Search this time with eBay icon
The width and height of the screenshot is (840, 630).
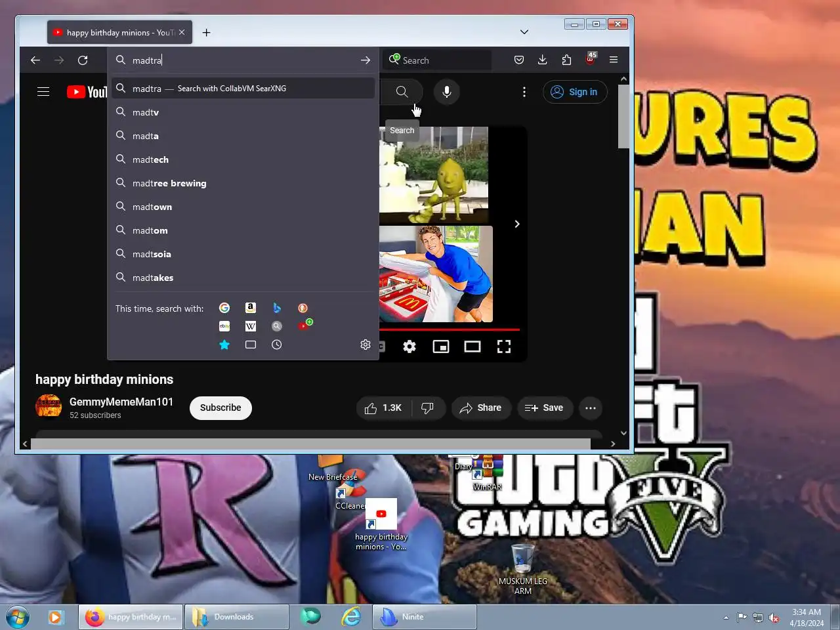point(224,326)
